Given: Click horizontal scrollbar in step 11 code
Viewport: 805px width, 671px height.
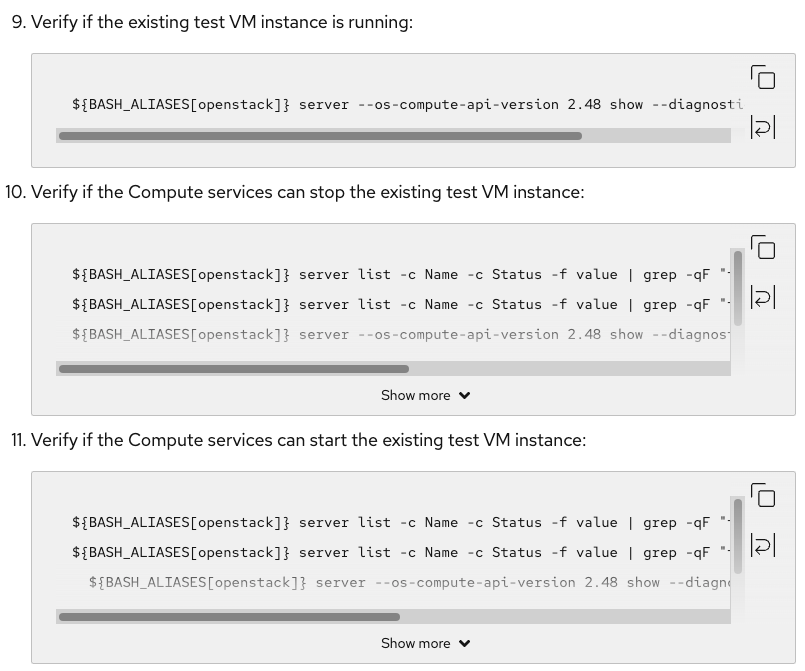Looking at the screenshot, I should tap(229, 617).
